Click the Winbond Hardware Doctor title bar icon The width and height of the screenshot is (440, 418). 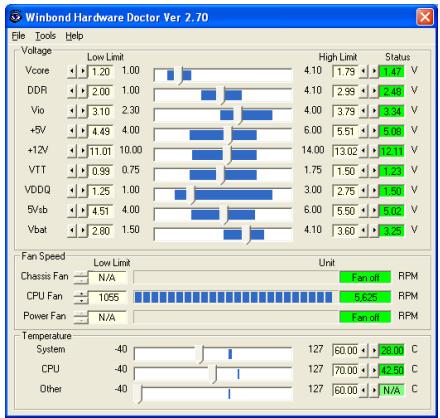coord(15,16)
